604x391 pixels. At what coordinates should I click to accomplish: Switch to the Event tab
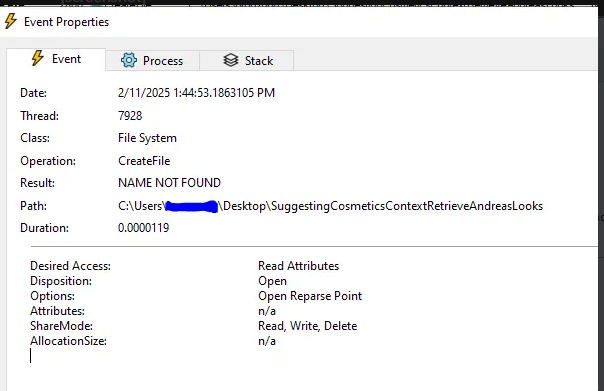coord(56,59)
